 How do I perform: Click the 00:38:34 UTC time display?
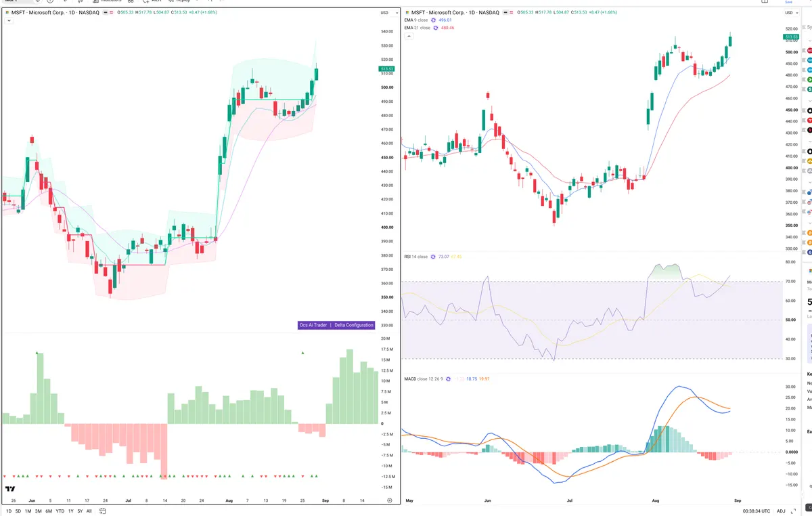(757, 511)
